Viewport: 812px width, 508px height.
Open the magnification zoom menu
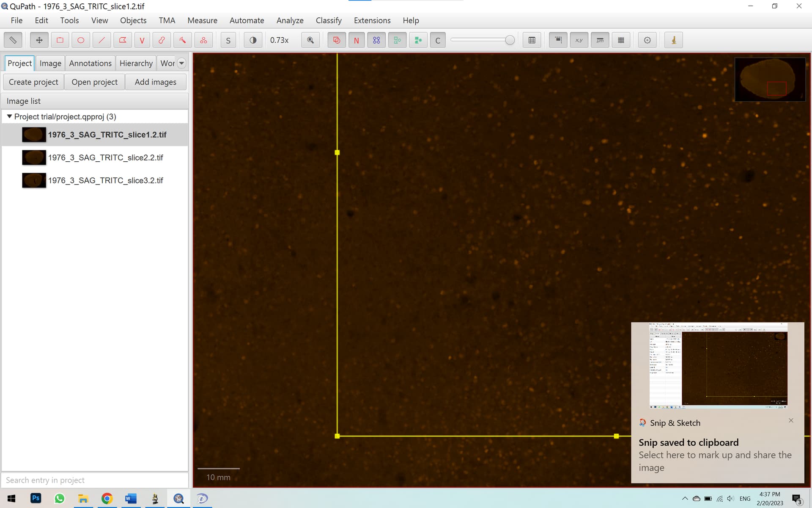(x=280, y=40)
